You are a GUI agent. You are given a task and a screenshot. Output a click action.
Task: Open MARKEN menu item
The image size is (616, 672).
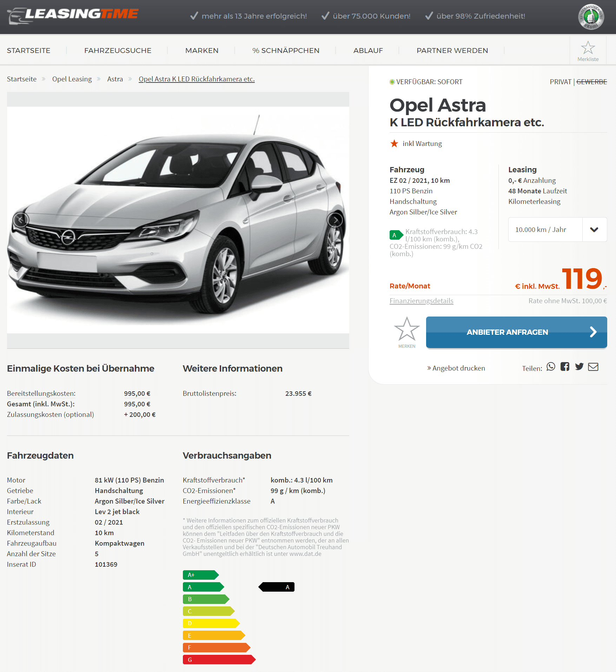click(202, 51)
